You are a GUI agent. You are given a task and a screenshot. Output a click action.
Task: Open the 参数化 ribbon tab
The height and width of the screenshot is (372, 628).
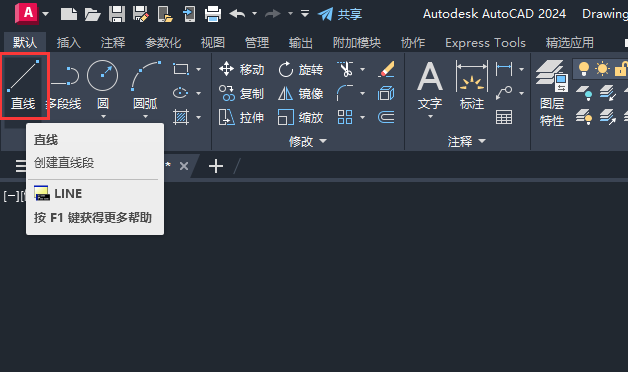[163, 42]
